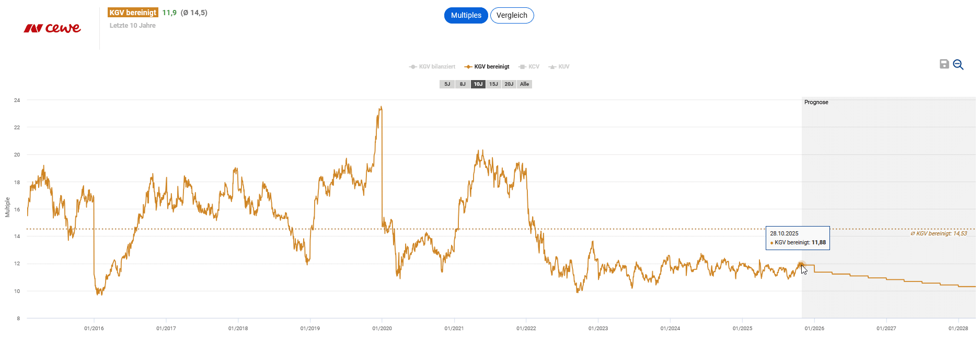The height and width of the screenshot is (338, 980).
Task: Choose the 15J time range
Action: click(x=493, y=84)
